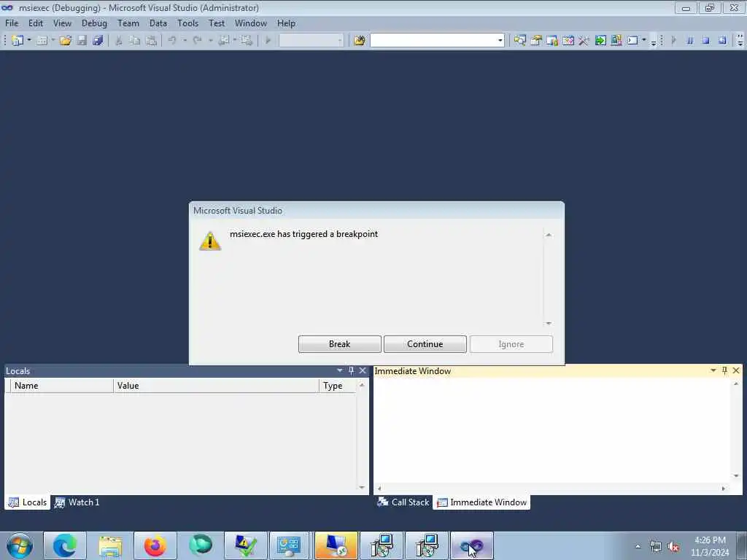Click the Paste toolbar icon
747x560 pixels.
tap(151, 41)
